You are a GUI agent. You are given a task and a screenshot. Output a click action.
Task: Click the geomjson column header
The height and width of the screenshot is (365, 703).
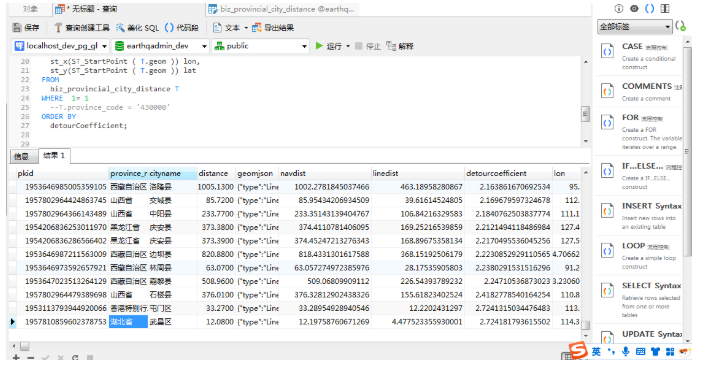tap(257, 174)
